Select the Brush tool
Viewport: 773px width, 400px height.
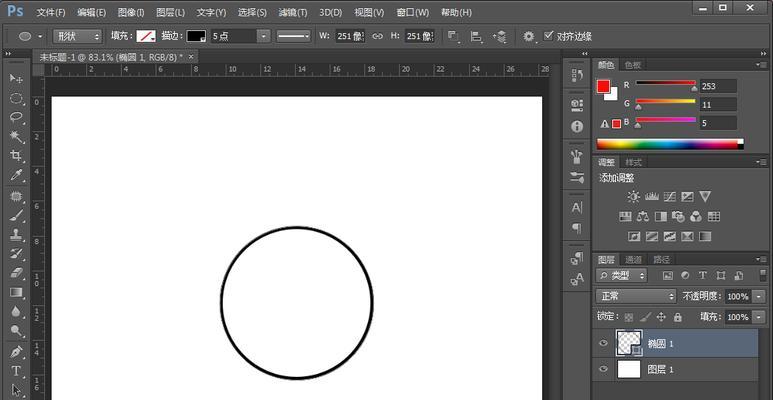(16, 215)
